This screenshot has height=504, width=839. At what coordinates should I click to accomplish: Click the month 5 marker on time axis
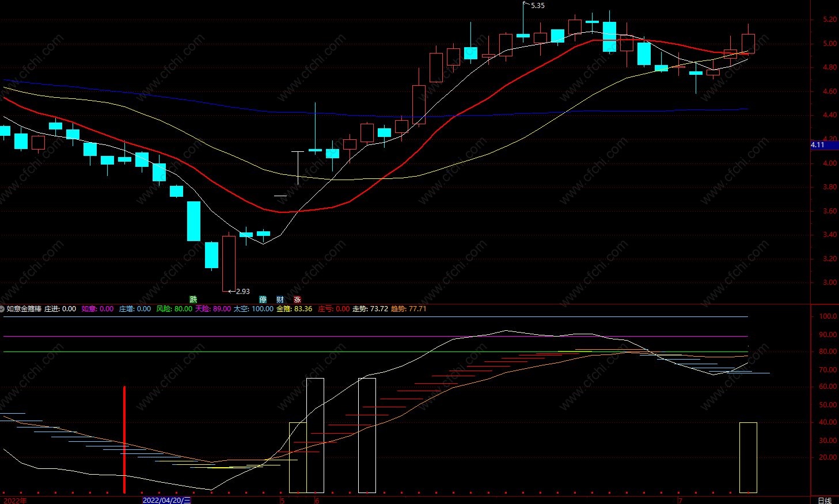tap(283, 501)
